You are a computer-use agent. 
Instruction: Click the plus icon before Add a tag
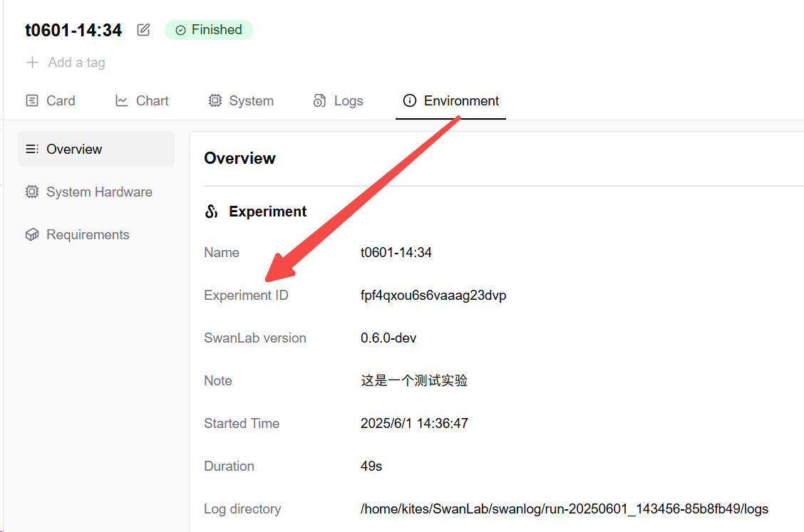click(32, 63)
